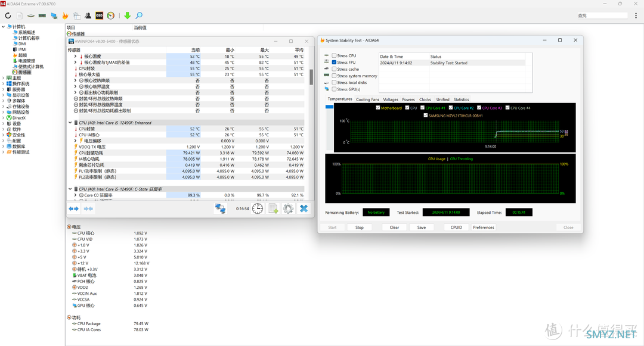Click the HWiNFO vertical scrollbar thumb
This screenshot has width=644, height=346.
[311, 77]
